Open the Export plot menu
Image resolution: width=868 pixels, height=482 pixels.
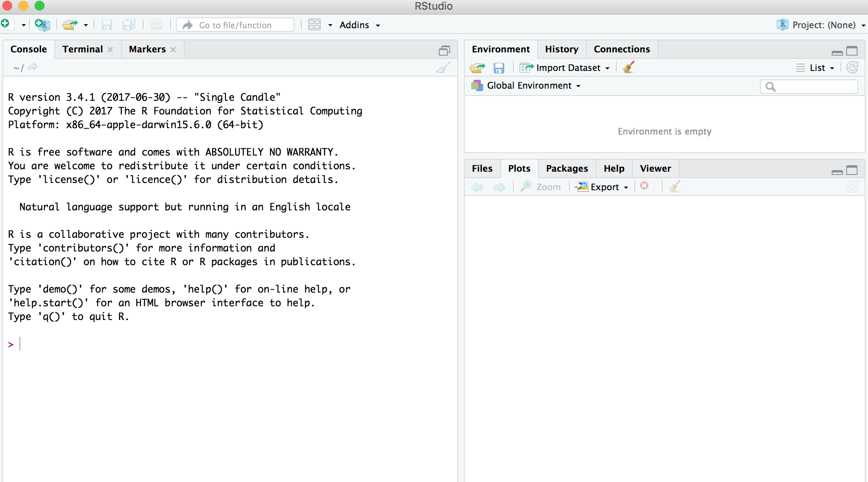(x=604, y=187)
